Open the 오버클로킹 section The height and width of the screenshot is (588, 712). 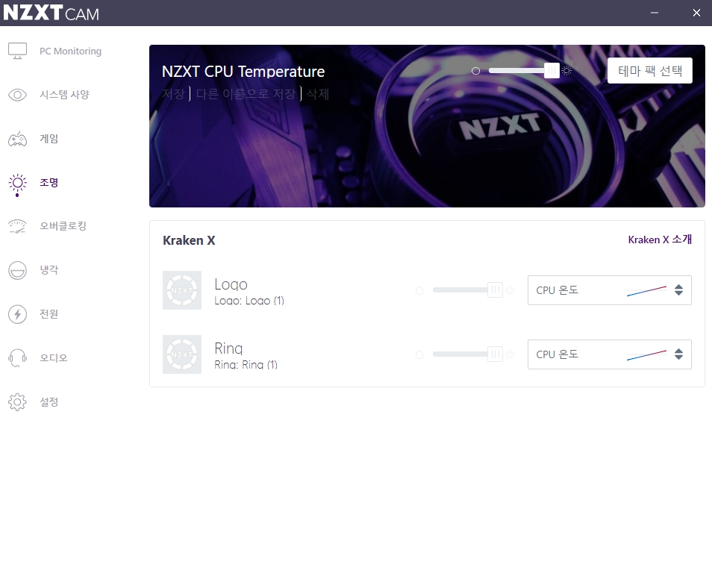point(63,226)
